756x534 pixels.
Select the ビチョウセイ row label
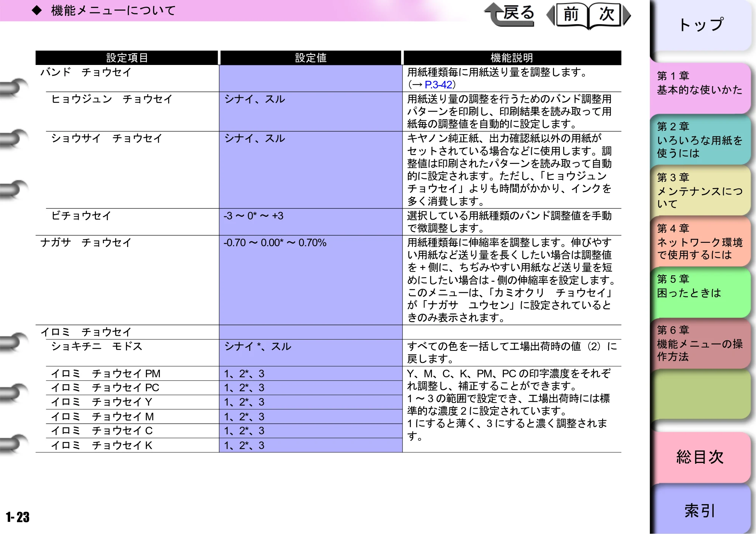(x=81, y=216)
